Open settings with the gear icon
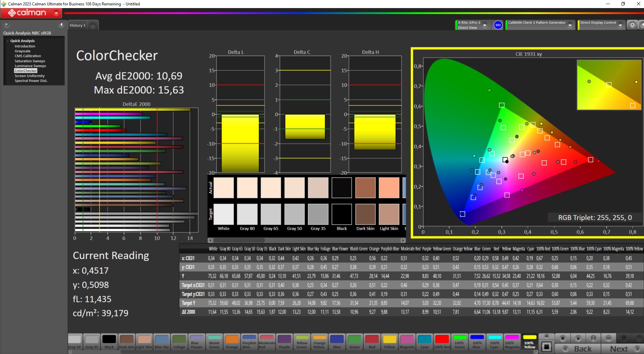This screenshot has height=354, width=644. (x=633, y=25)
